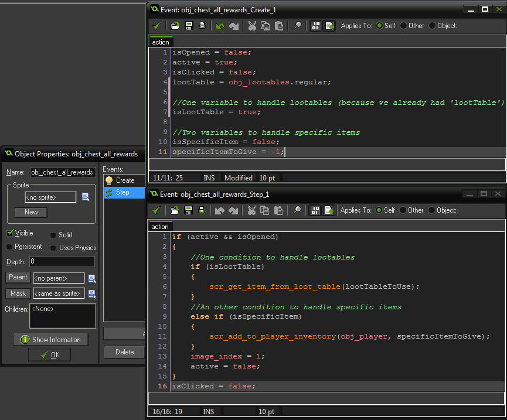
Task: Click the <no parent> field
Action: pyautogui.click(x=59, y=278)
